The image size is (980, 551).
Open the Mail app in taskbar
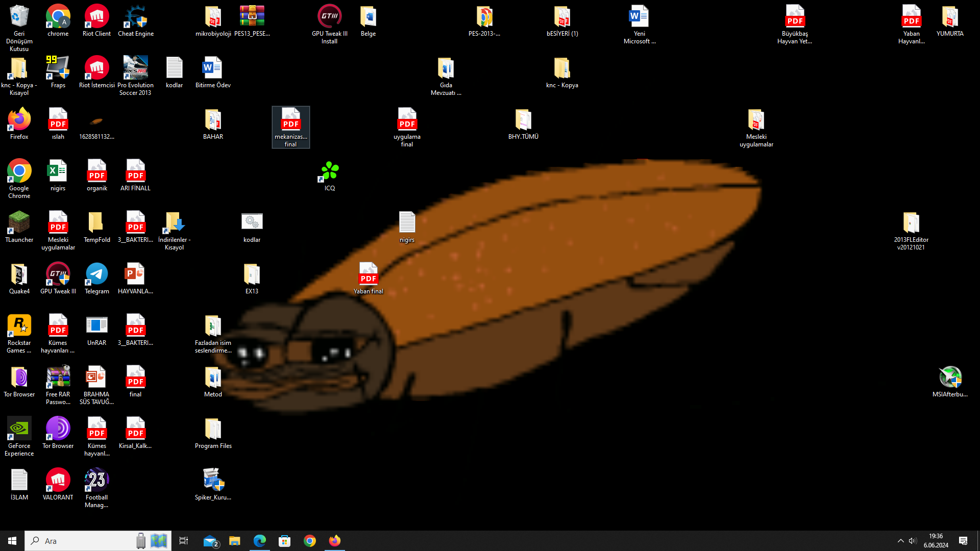[x=210, y=541]
